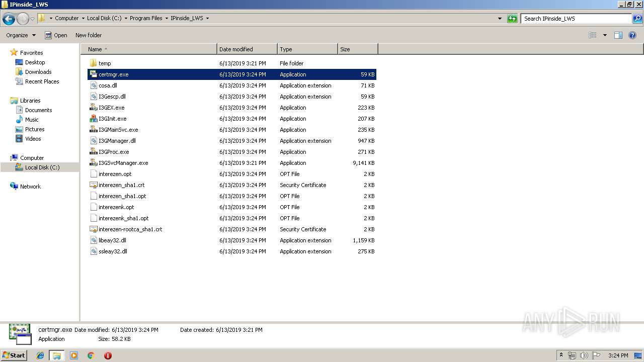Open Internet Explorer from the taskbar
This screenshot has width=644, height=362.
[x=40, y=355]
